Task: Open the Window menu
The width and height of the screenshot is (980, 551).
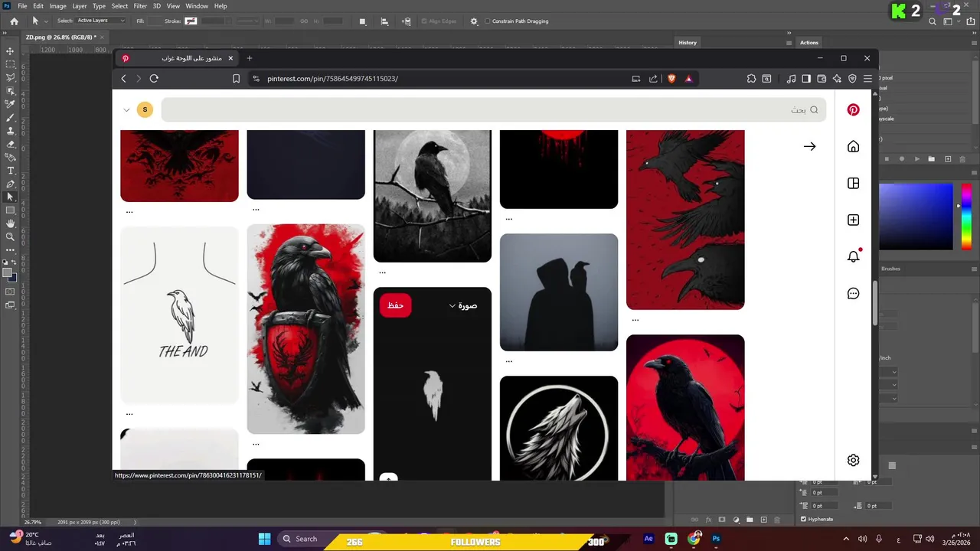Action: (197, 6)
